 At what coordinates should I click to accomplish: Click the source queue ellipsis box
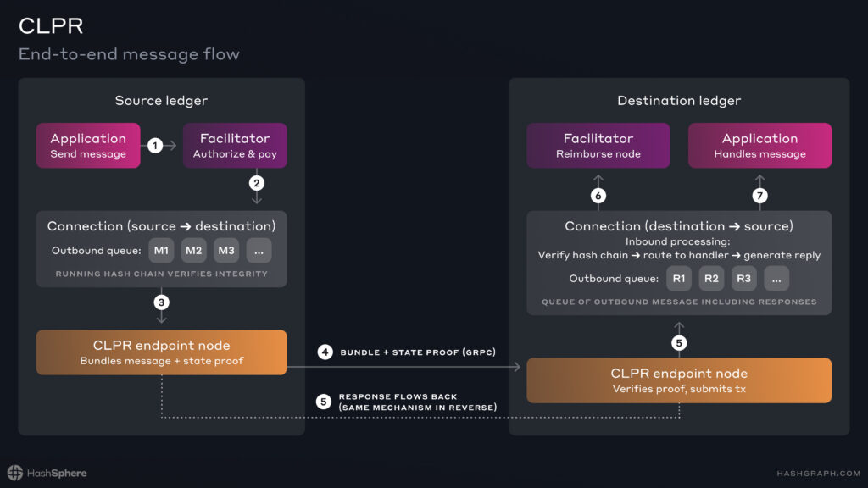pos(259,250)
